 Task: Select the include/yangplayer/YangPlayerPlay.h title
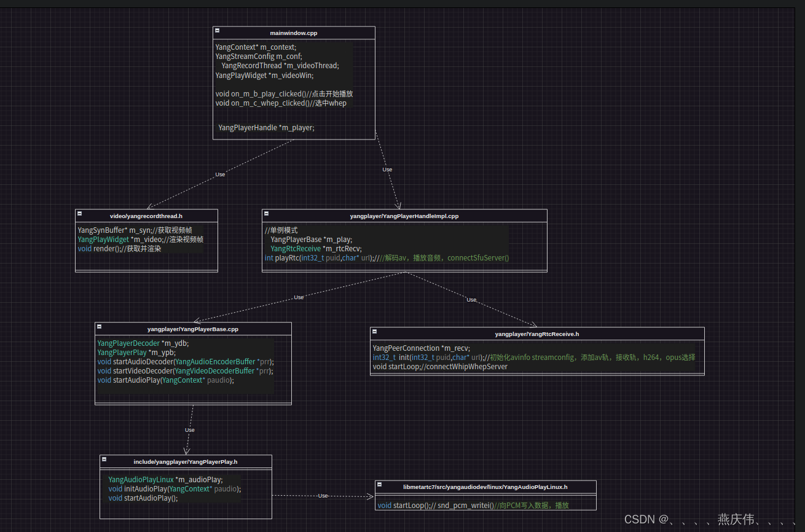click(186, 461)
